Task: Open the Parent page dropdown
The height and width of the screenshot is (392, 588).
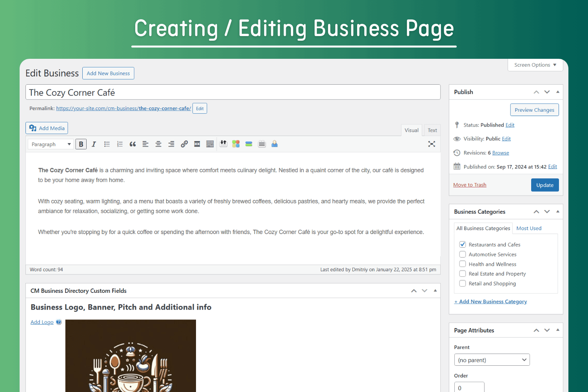Action: 492,360
